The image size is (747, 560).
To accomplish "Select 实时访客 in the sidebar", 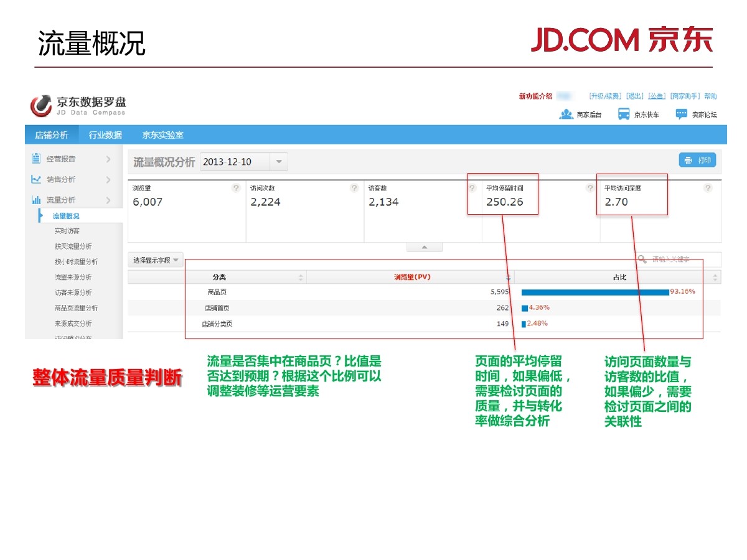I will [x=67, y=231].
